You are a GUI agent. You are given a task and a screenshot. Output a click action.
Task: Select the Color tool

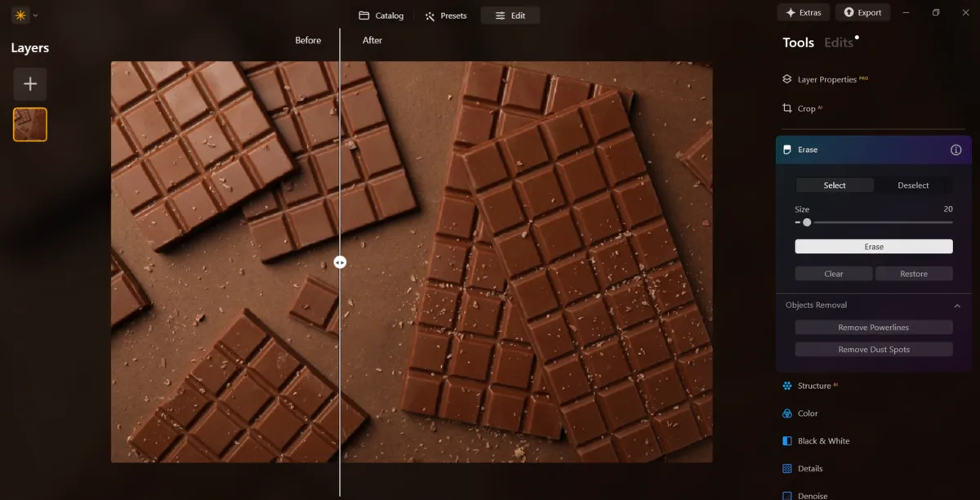point(807,413)
